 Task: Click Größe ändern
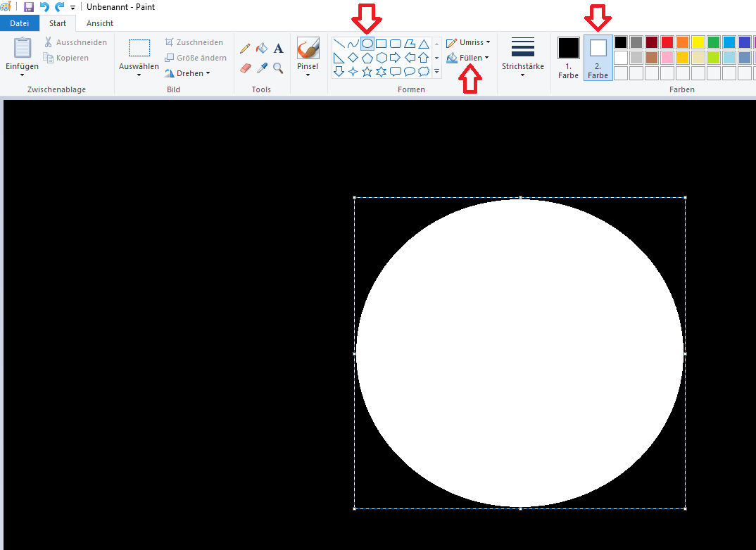point(196,58)
